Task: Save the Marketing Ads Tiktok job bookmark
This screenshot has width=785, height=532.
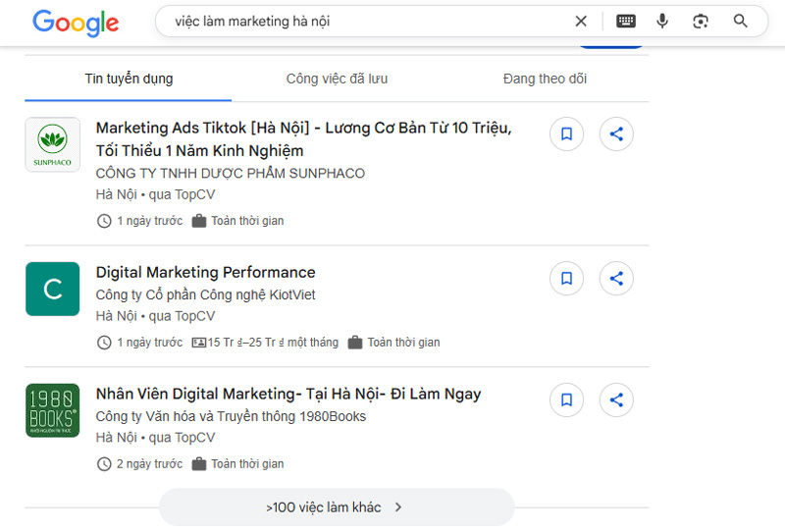Action: click(x=567, y=133)
